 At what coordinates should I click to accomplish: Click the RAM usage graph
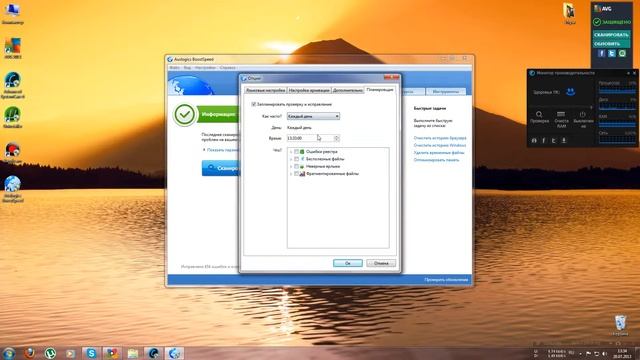[617, 124]
